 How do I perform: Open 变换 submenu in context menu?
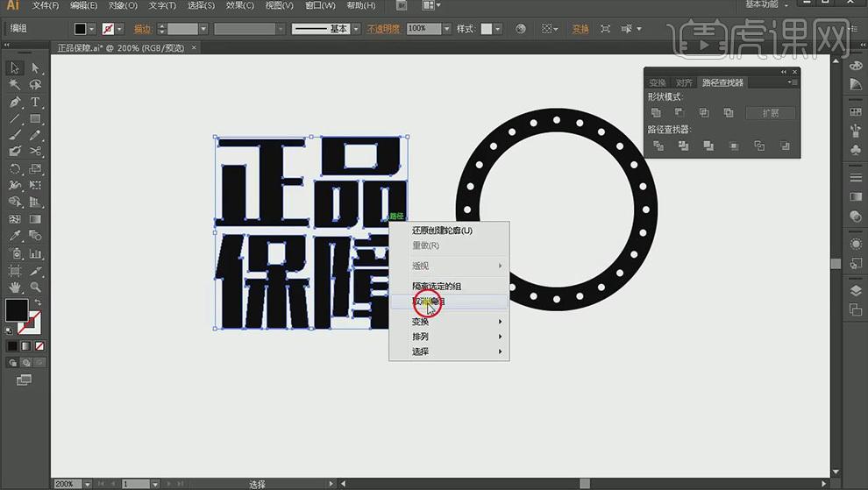click(449, 322)
